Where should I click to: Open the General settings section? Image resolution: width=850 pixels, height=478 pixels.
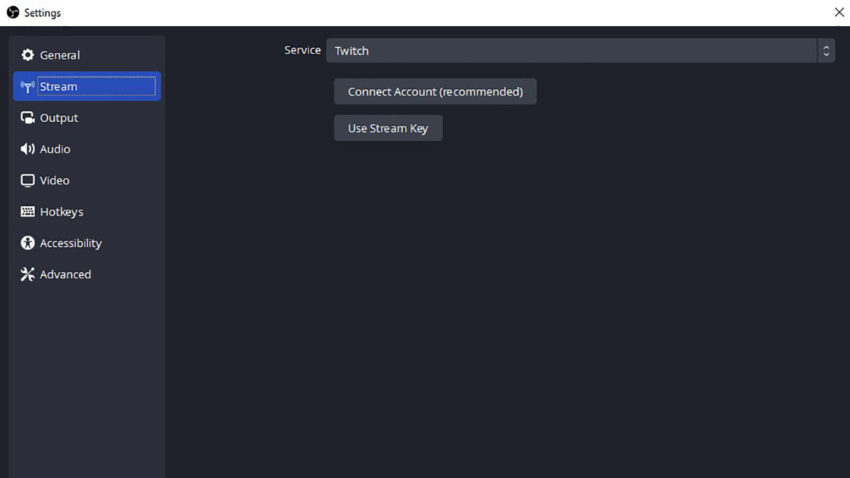(x=87, y=55)
